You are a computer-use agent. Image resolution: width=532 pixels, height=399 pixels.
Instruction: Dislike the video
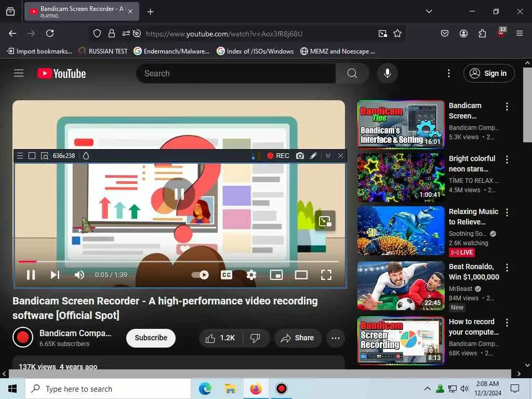coord(256,338)
